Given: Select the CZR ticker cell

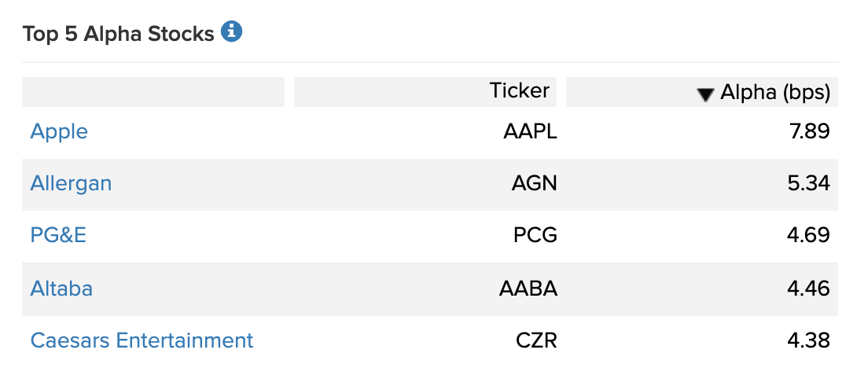Looking at the screenshot, I should [536, 340].
